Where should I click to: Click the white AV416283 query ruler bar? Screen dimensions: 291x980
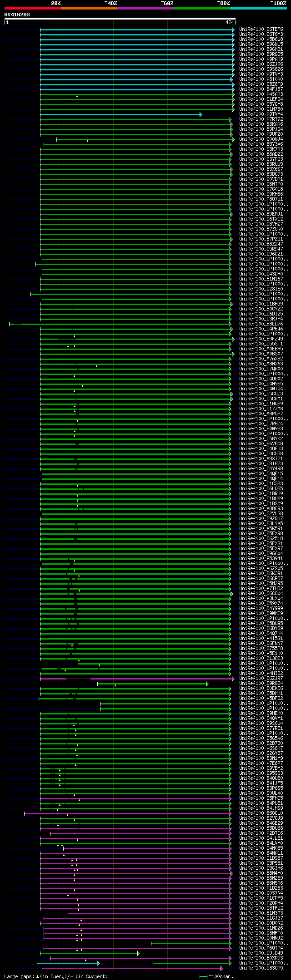coord(120,19)
